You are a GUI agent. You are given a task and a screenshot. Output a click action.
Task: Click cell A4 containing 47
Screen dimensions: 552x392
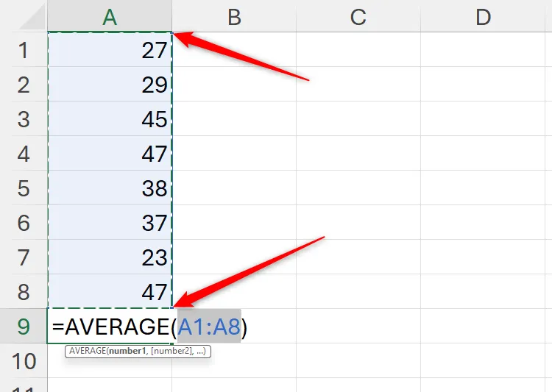(x=110, y=153)
